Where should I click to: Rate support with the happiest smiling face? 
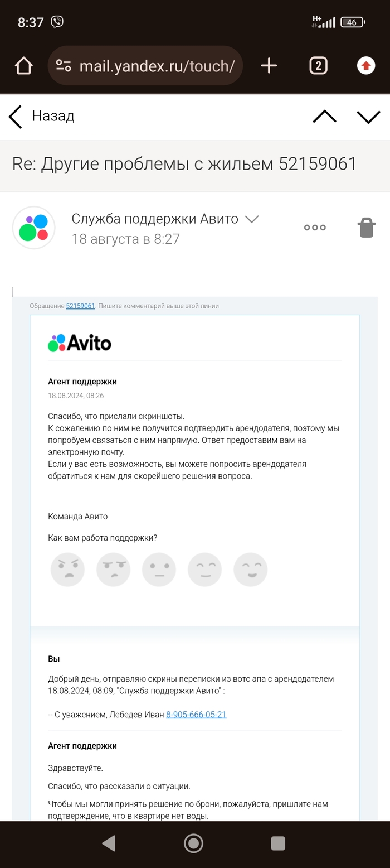click(x=250, y=570)
